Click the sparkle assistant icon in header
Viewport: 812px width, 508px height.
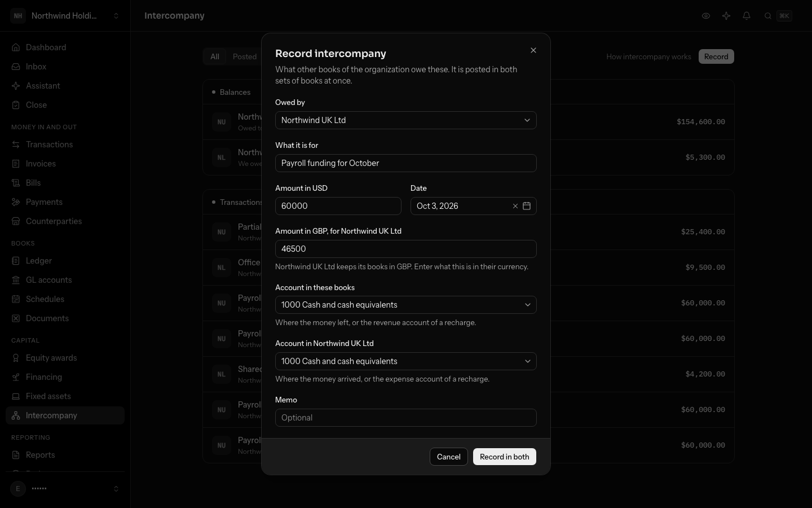726,16
